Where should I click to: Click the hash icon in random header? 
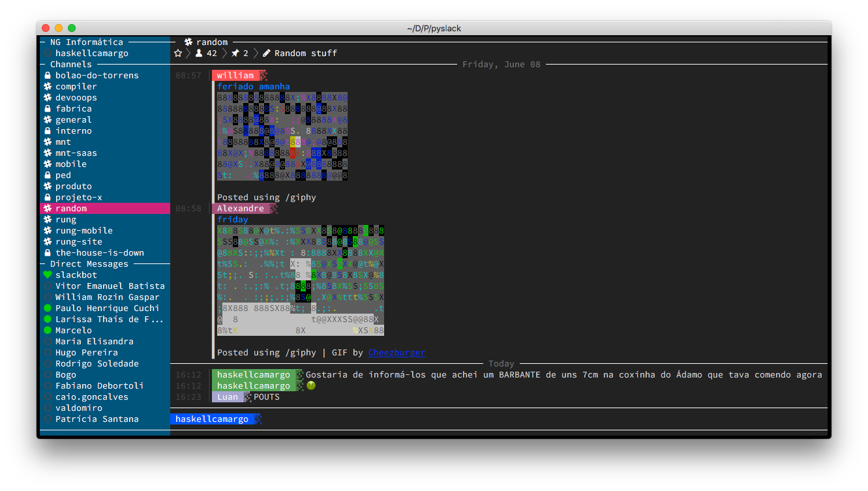pos(188,42)
